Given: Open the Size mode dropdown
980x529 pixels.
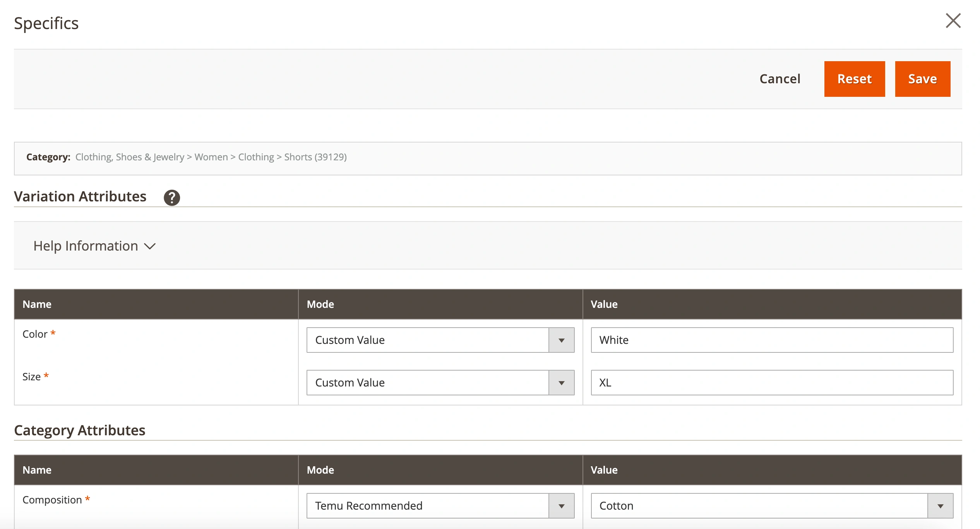Looking at the screenshot, I should click(x=440, y=383).
